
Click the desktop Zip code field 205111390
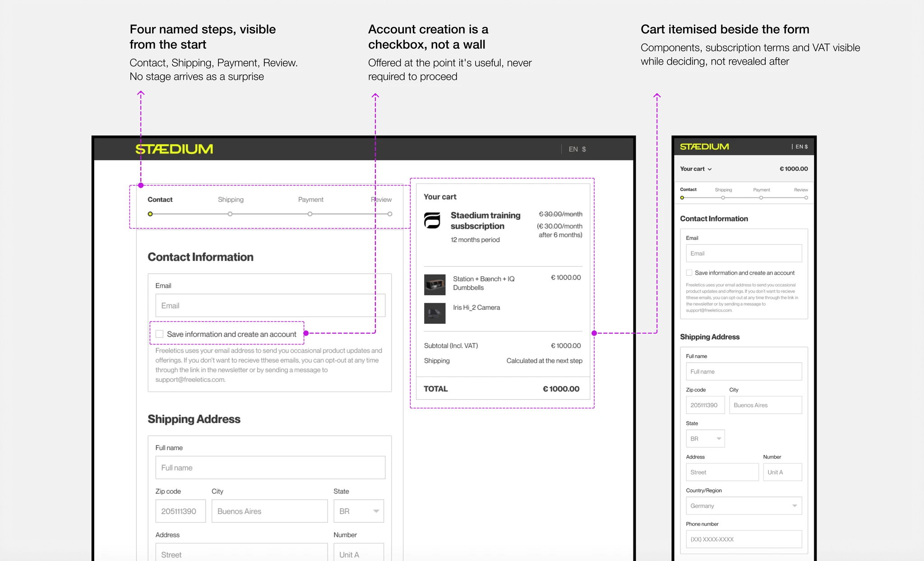(180, 511)
